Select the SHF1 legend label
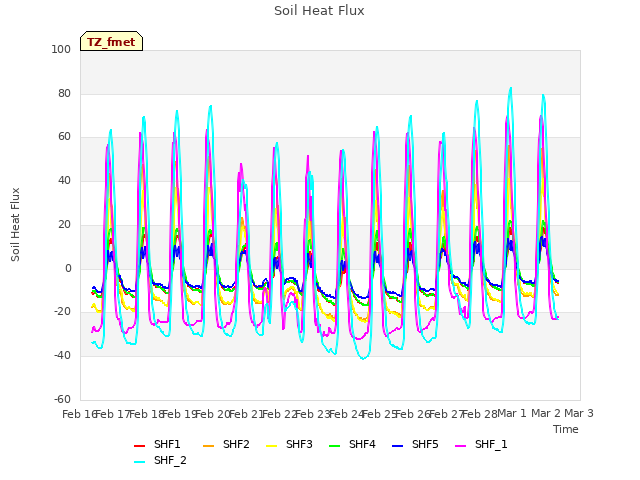The height and width of the screenshot is (480, 640). 167,444
